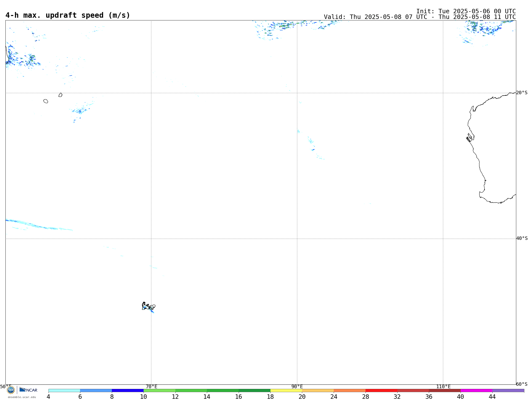532x400 pixels.
Task: Click the colorbar value 28
Action: coord(366,397)
